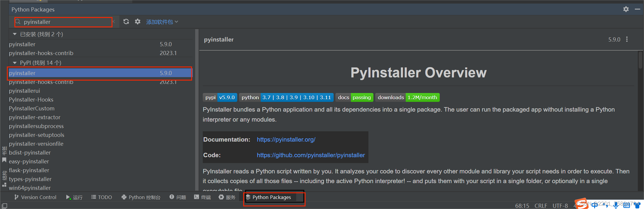Click the 68:15 cursor position in status bar

point(522,206)
